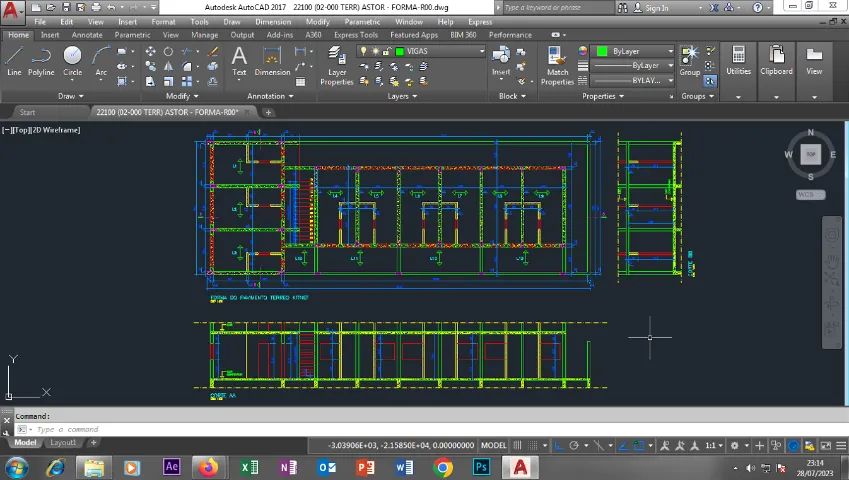
Task: Toggle snap mode in status bar
Action: click(533, 445)
